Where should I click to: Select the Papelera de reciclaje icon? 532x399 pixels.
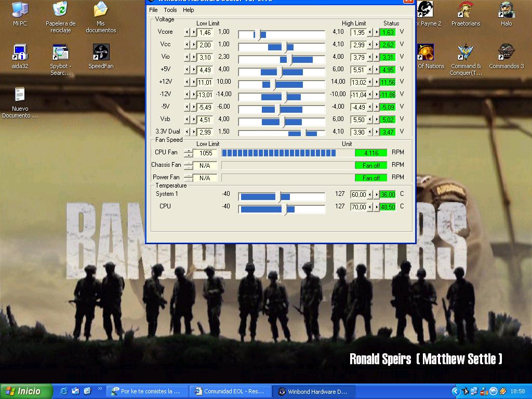60,16
